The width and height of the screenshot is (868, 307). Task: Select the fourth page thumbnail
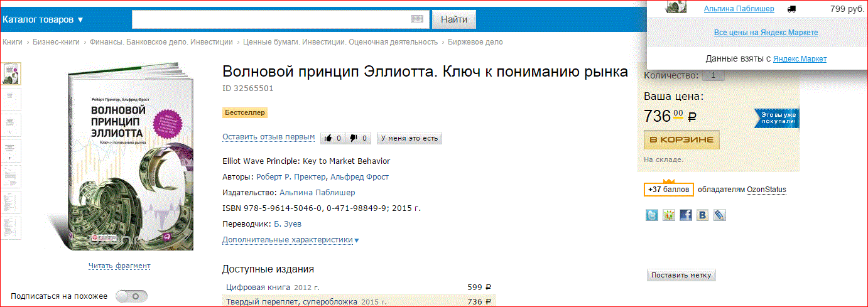[x=11, y=151]
